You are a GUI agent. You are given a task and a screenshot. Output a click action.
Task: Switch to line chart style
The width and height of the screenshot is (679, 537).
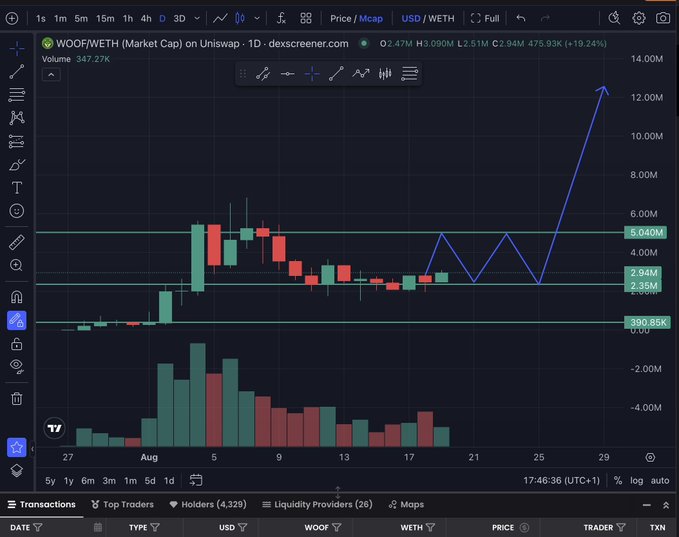(220, 19)
